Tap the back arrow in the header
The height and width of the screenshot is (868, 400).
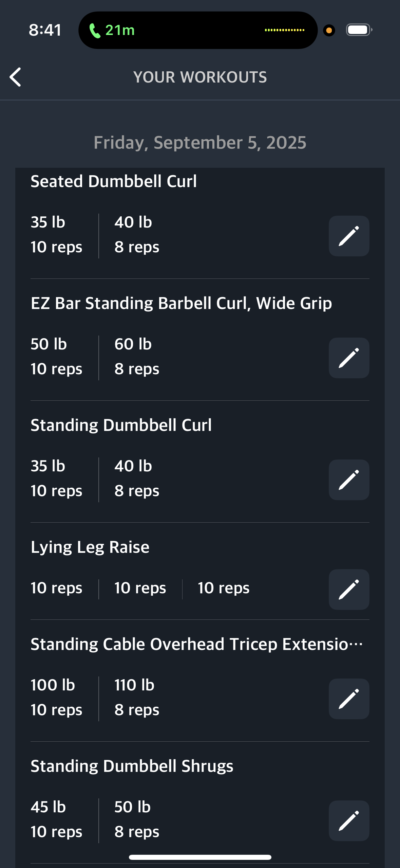(15, 77)
